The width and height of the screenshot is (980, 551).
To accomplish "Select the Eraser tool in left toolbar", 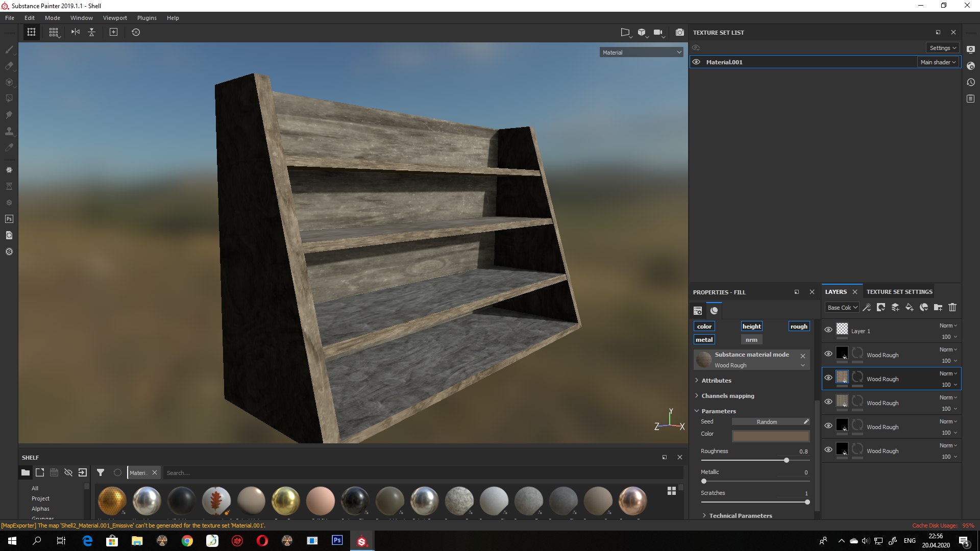I will [9, 66].
